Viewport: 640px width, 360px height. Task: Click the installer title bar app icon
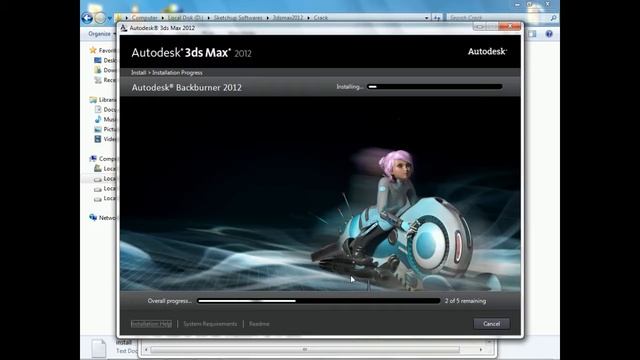(124, 28)
